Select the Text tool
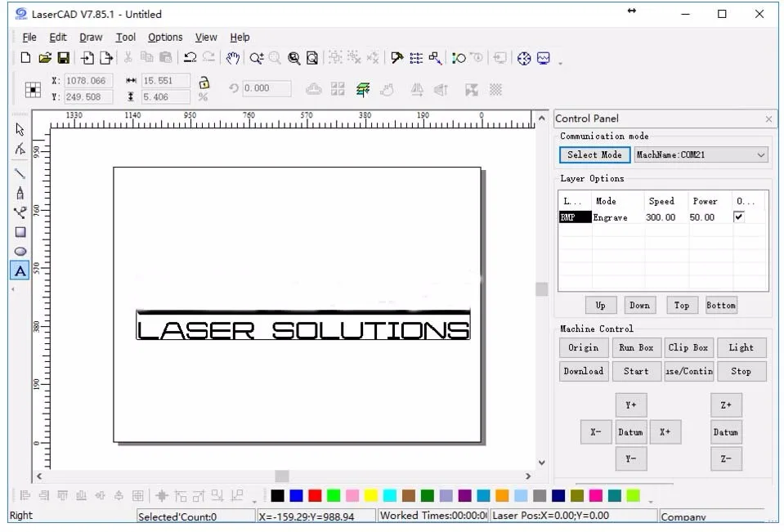Screen dimensions: 784x532 point(19,270)
